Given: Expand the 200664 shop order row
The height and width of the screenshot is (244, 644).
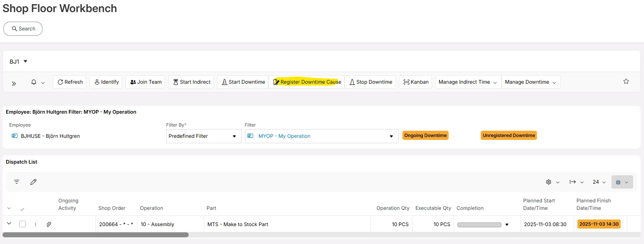Looking at the screenshot, I should 9,224.
